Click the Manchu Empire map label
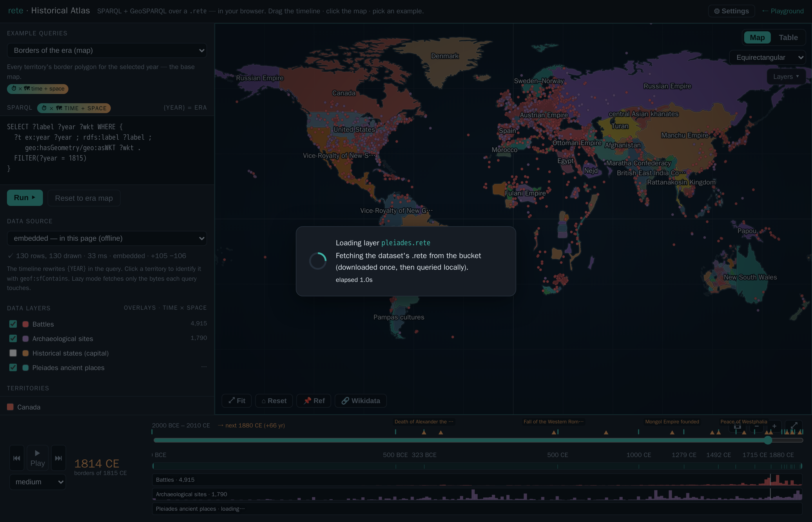The width and height of the screenshot is (812, 522). coord(685,135)
